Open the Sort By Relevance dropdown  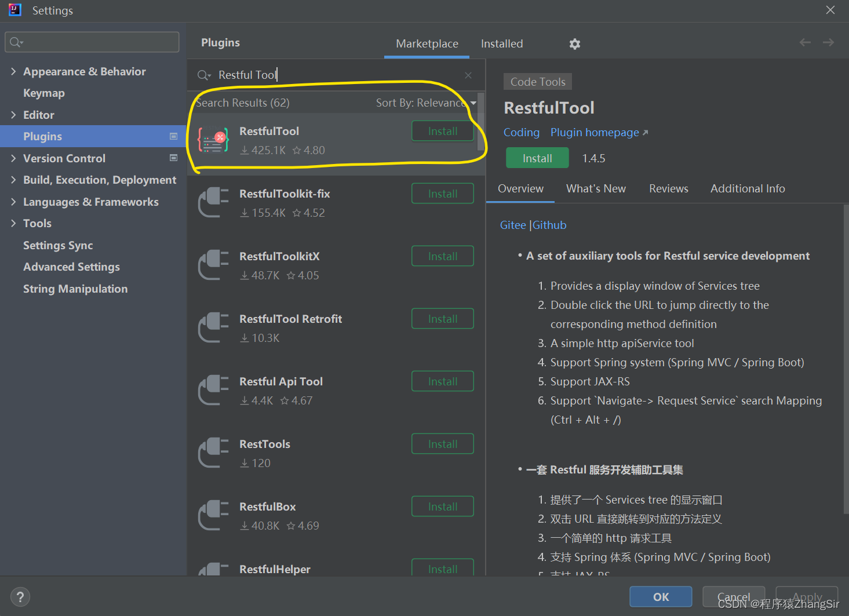pyautogui.click(x=426, y=103)
